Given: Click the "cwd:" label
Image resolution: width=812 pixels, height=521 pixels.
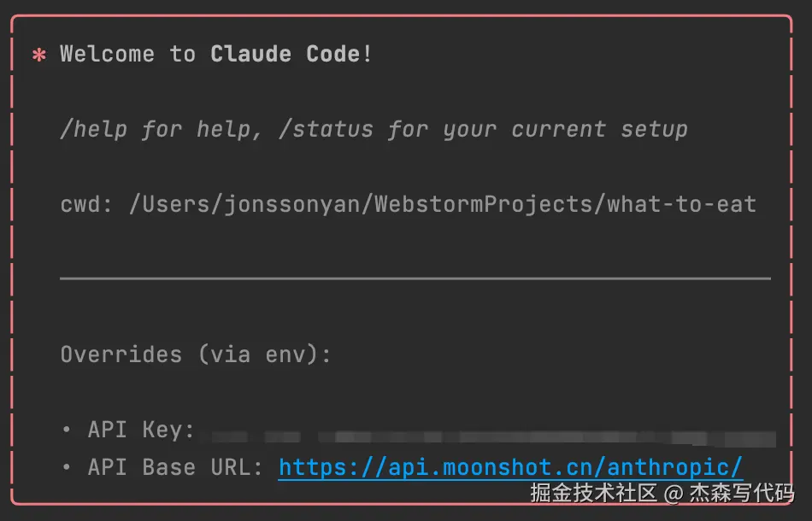Looking at the screenshot, I should point(87,205).
